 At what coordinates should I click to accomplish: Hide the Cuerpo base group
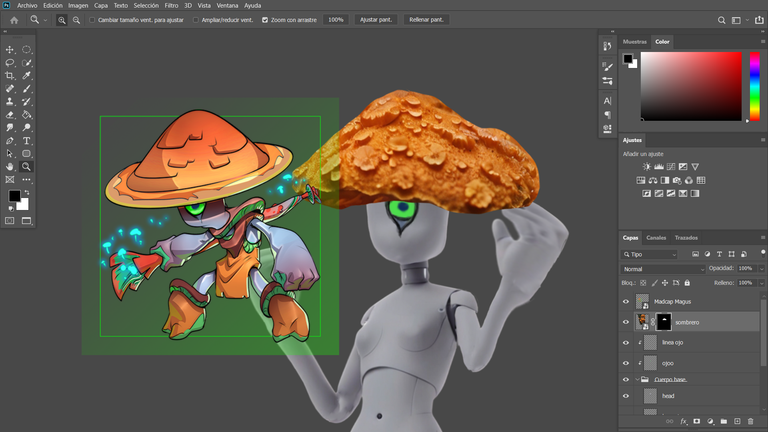click(x=625, y=380)
